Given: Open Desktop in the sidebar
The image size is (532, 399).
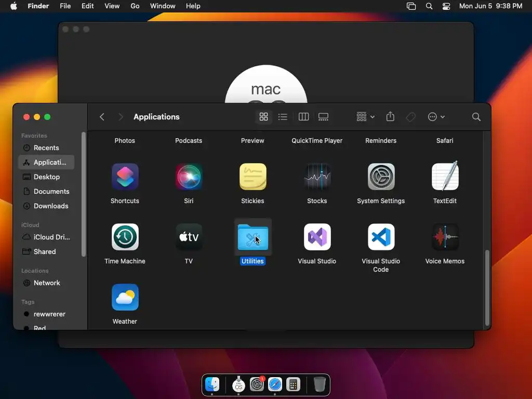Looking at the screenshot, I should (46, 177).
